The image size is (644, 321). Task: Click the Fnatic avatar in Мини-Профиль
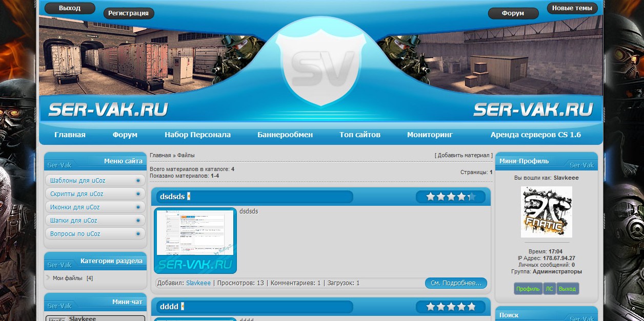pos(547,211)
